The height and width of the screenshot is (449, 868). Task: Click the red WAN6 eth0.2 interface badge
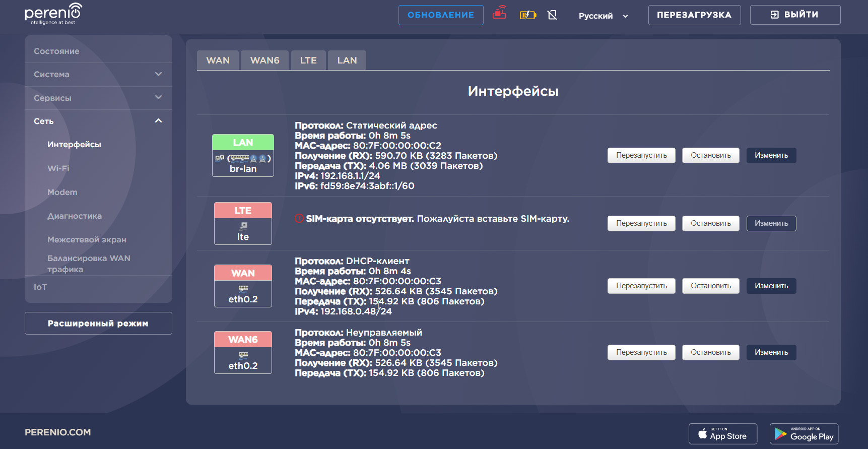243,352
